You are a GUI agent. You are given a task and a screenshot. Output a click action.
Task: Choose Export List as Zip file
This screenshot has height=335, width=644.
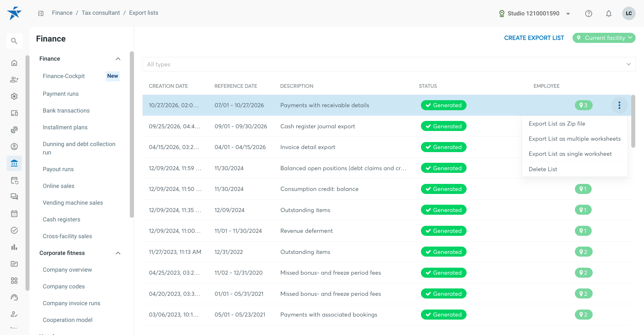click(x=575, y=124)
